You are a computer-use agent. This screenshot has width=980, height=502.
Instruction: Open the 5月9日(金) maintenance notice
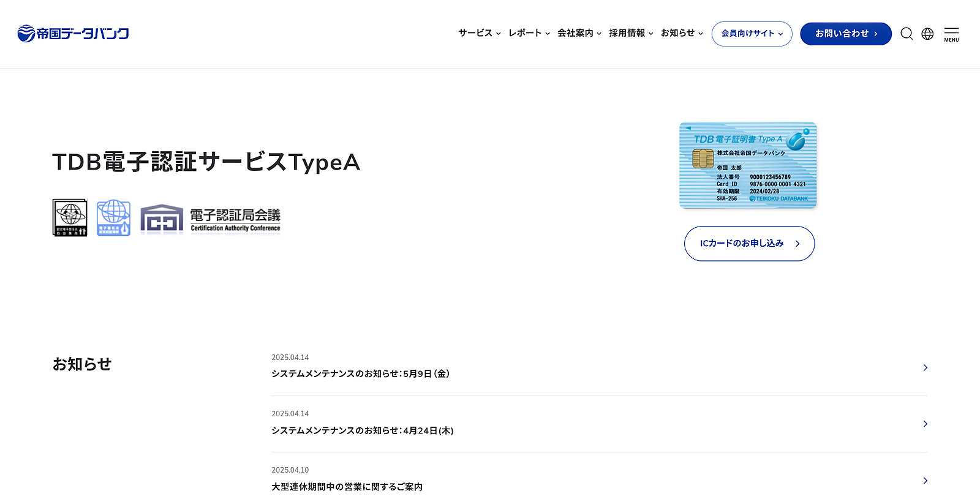tap(599, 367)
